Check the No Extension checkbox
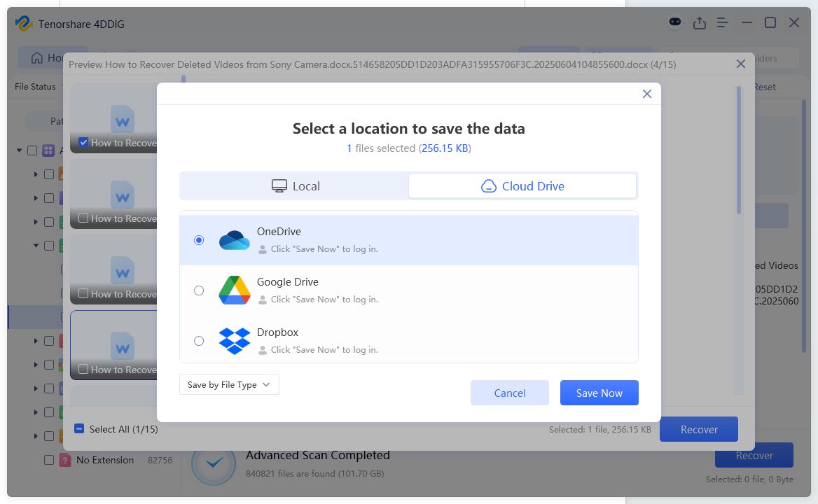This screenshot has height=504, width=818. [x=49, y=460]
